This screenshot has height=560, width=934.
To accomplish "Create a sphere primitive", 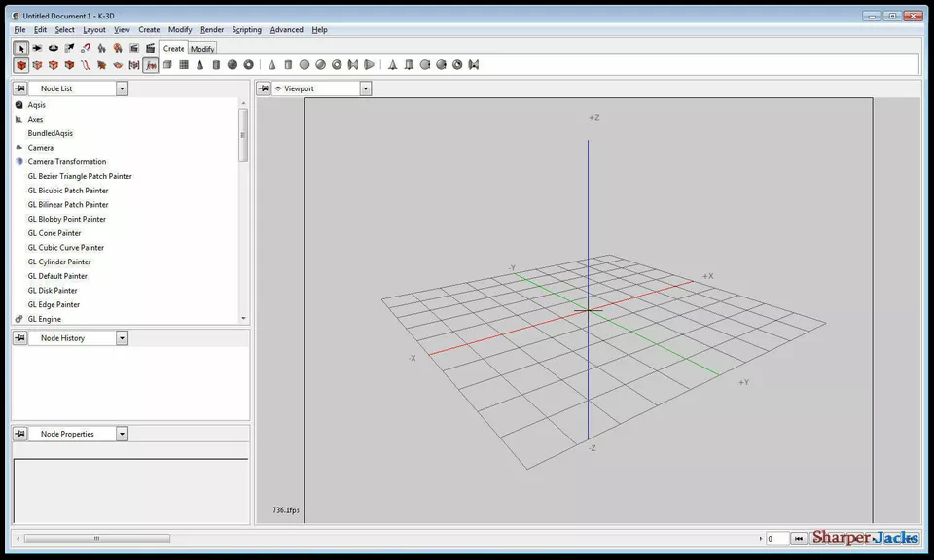I will point(233,65).
